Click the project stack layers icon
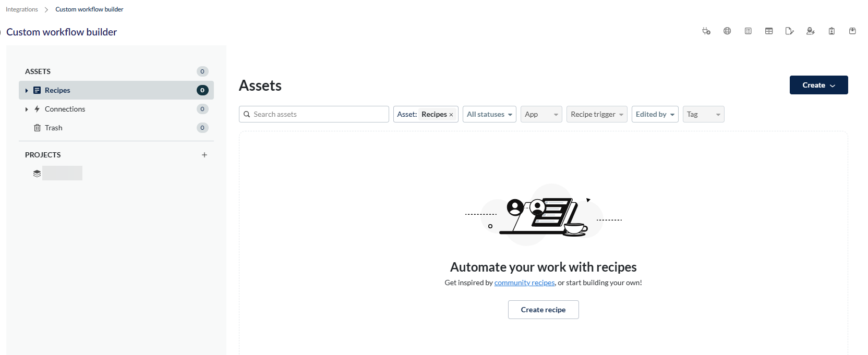This screenshot has height=355, width=868. pos(37,174)
